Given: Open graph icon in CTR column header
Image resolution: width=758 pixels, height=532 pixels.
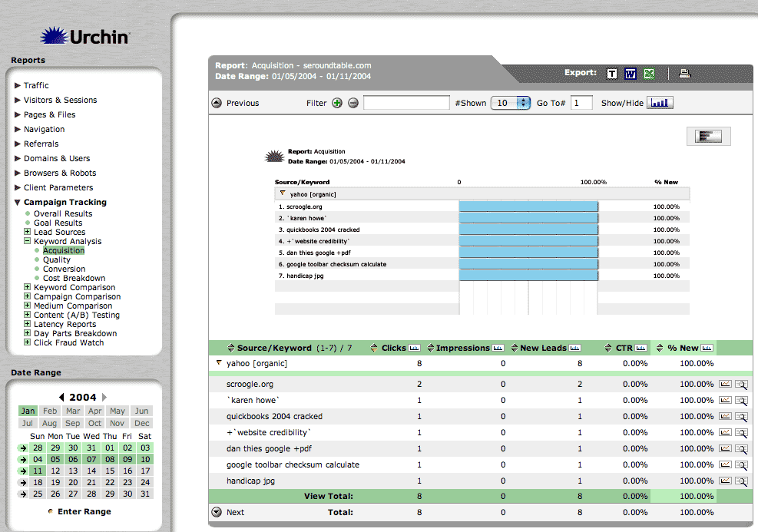Looking at the screenshot, I should pyautogui.click(x=641, y=348).
